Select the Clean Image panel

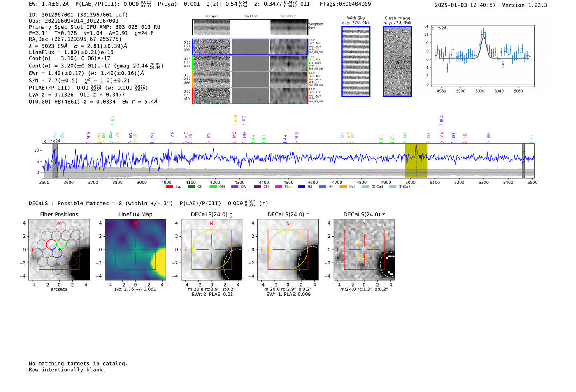397,61
